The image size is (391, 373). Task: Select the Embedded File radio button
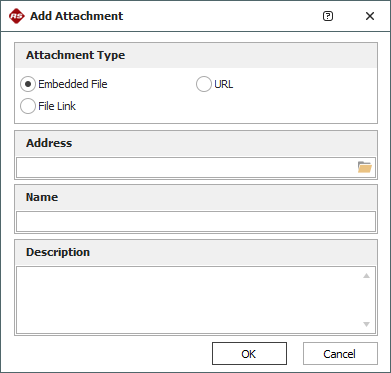coord(28,84)
